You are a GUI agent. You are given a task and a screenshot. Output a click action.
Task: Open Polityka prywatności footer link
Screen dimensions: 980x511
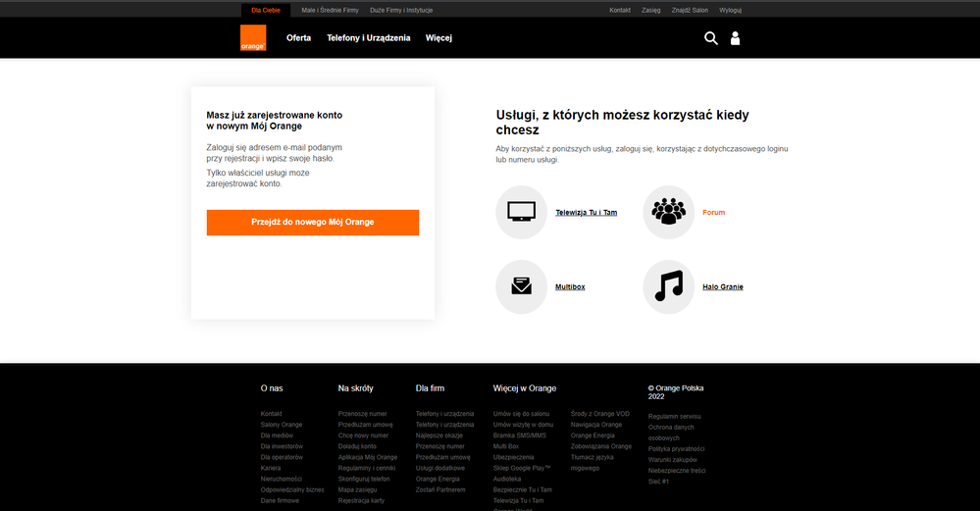pyautogui.click(x=676, y=448)
